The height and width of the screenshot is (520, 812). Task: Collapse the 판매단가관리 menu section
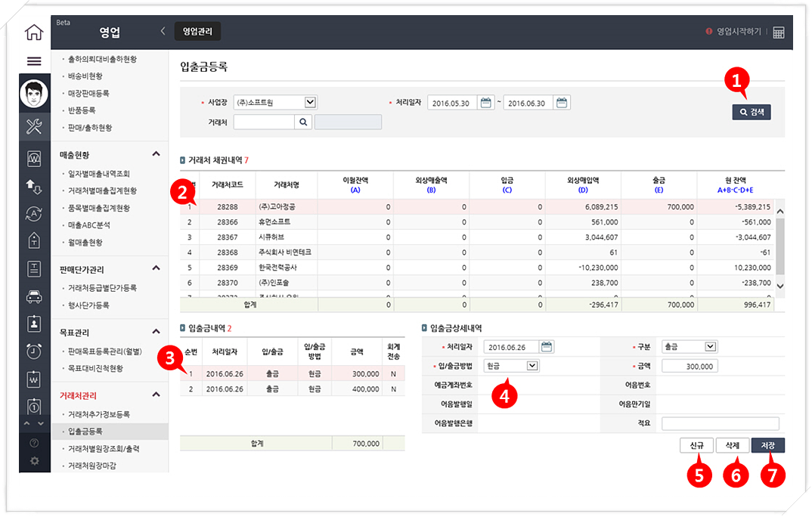(x=157, y=268)
